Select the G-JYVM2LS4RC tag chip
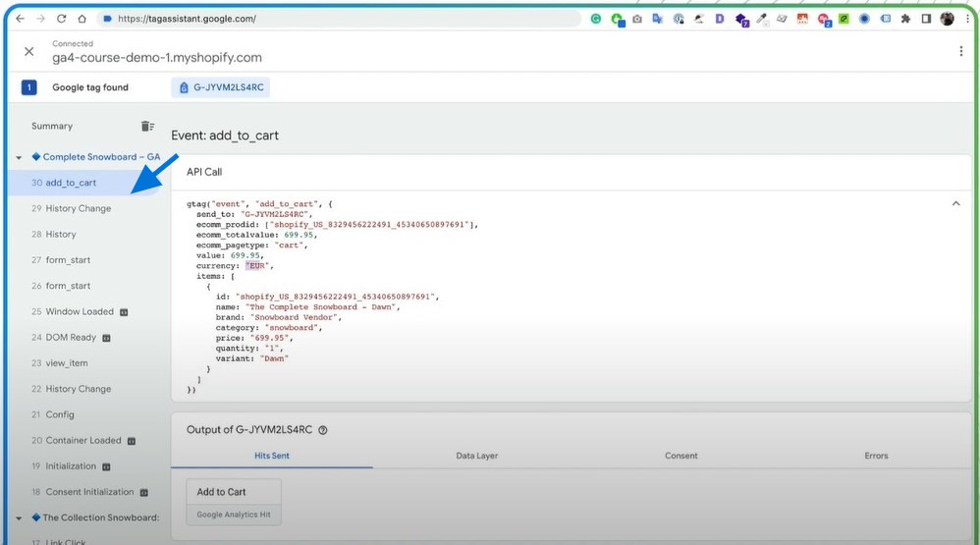The height and width of the screenshot is (545, 980). 221,87
